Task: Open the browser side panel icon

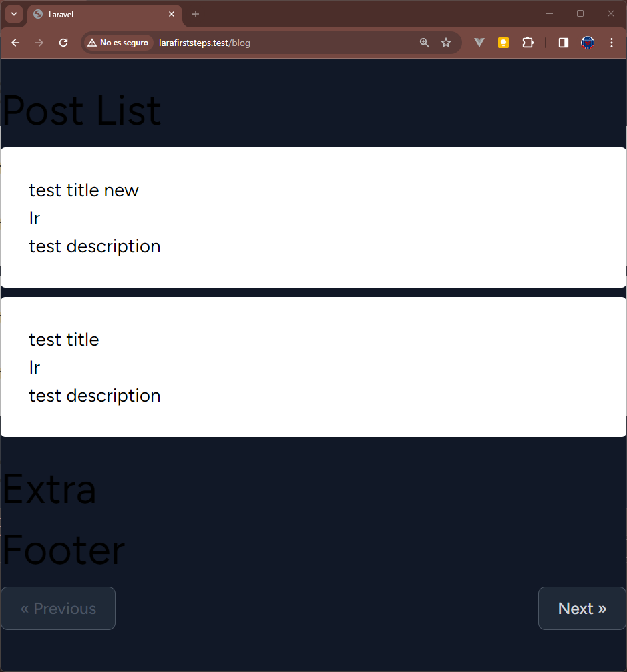Action: pyautogui.click(x=562, y=42)
